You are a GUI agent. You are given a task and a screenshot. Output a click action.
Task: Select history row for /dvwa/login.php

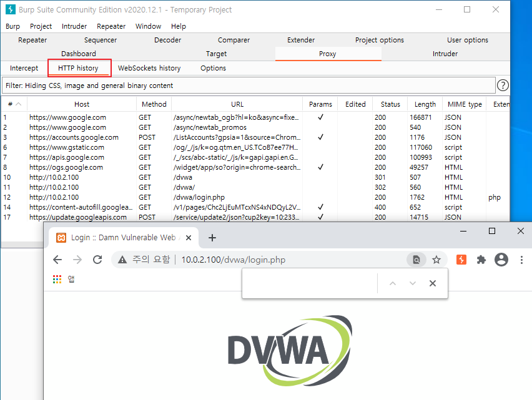255,197
